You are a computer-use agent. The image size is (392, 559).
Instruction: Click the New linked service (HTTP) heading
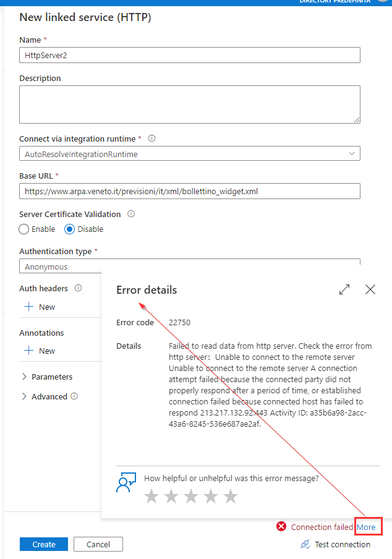click(x=85, y=17)
